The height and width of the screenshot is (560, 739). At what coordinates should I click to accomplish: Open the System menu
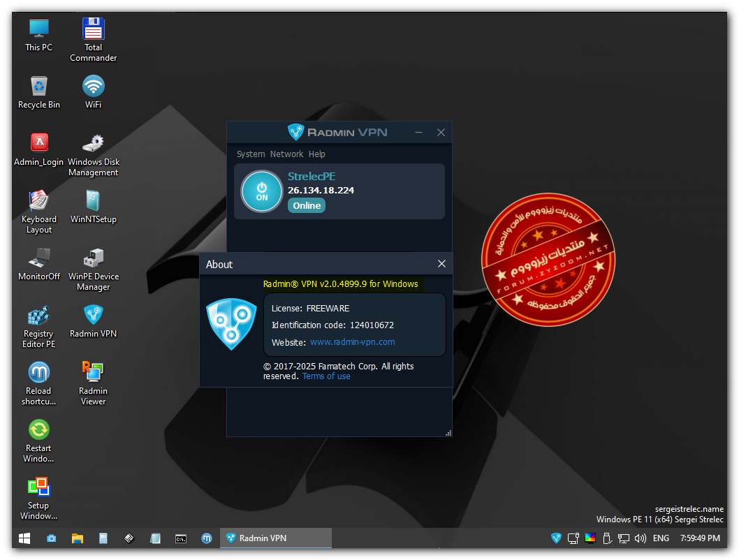(x=251, y=154)
